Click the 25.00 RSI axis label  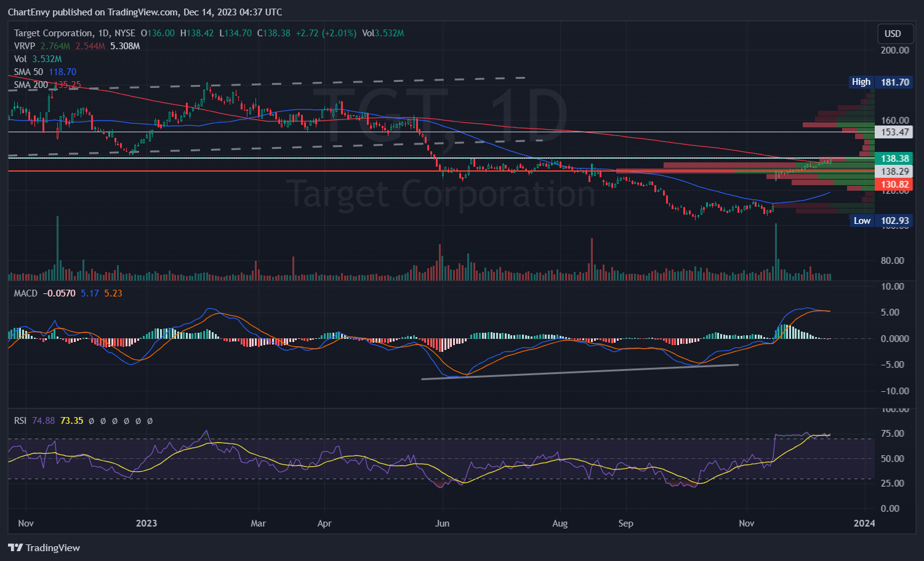point(893,483)
